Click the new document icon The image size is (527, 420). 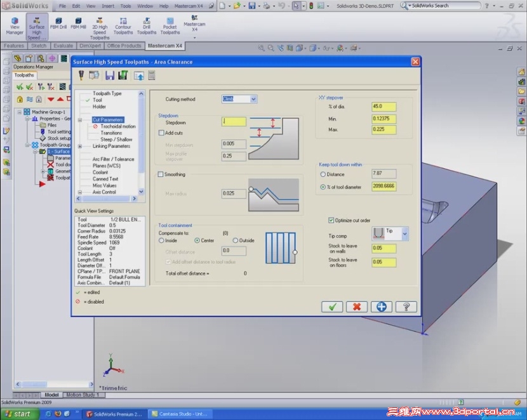(222, 6)
